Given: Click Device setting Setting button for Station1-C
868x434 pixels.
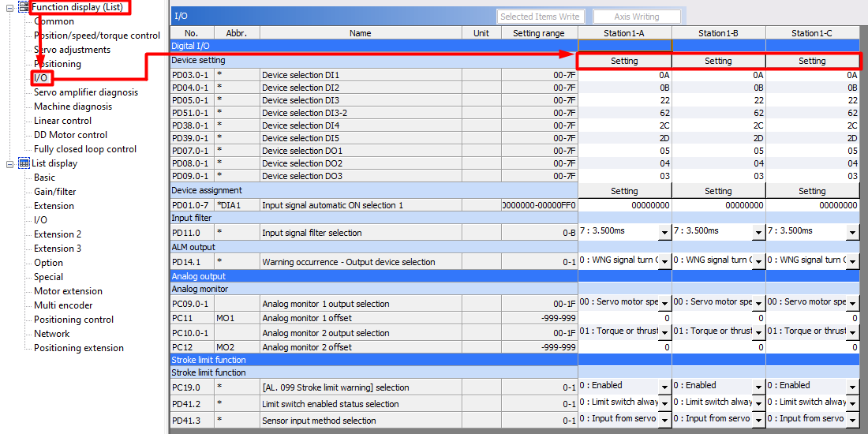Looking at the screenshot, I should (813, 61).
